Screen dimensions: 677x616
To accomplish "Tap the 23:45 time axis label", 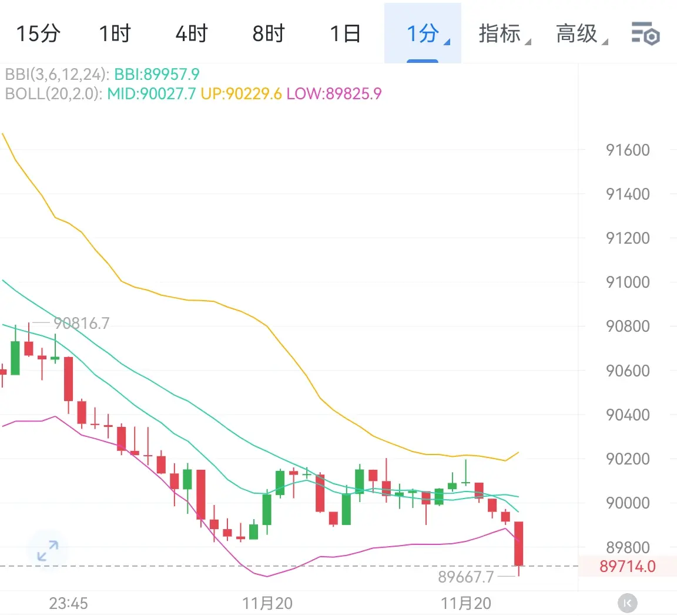I will tap(68, 603).
